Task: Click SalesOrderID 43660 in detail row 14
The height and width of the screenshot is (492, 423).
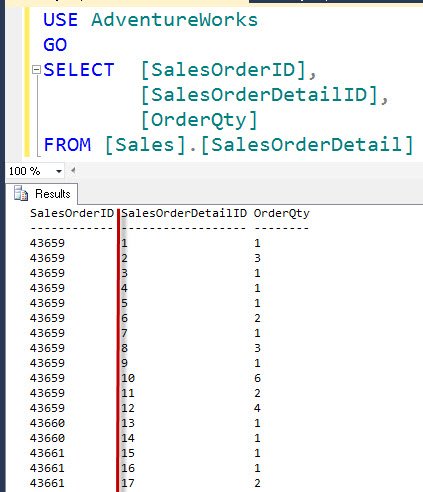Action: tap(47, 438)
